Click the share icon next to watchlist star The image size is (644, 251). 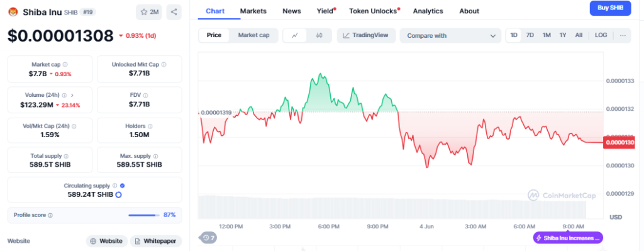174,12
